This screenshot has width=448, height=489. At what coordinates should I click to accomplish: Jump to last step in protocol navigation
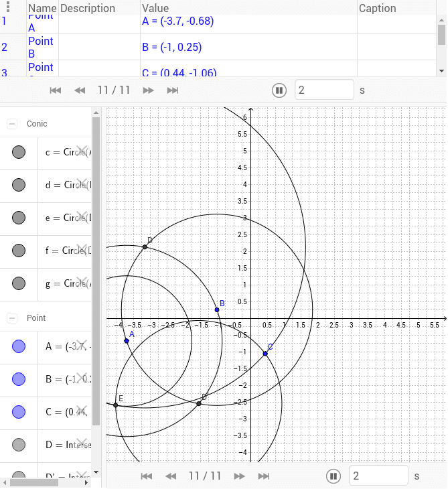(172, 90)
